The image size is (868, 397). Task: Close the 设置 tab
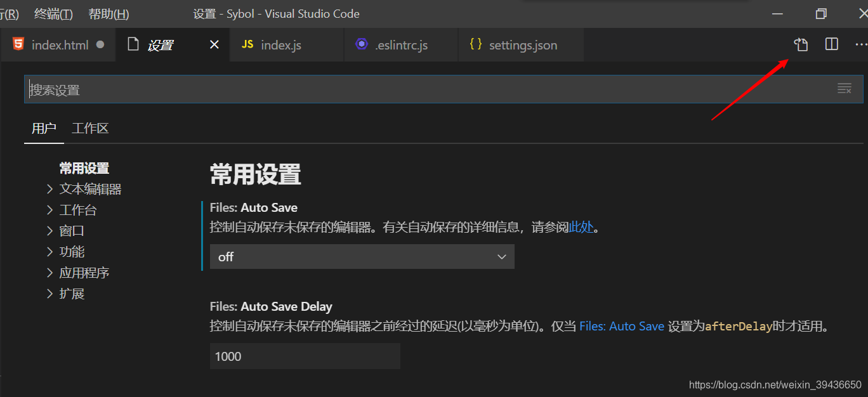point(214,44)
